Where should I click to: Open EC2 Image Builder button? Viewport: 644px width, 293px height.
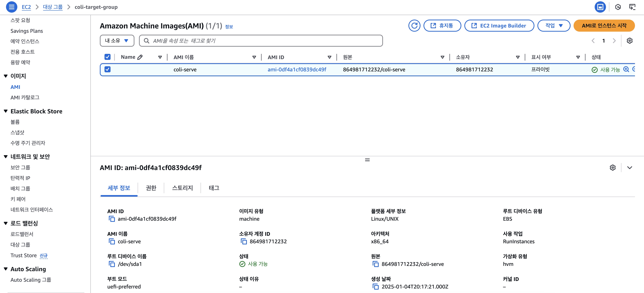point(499,25)
